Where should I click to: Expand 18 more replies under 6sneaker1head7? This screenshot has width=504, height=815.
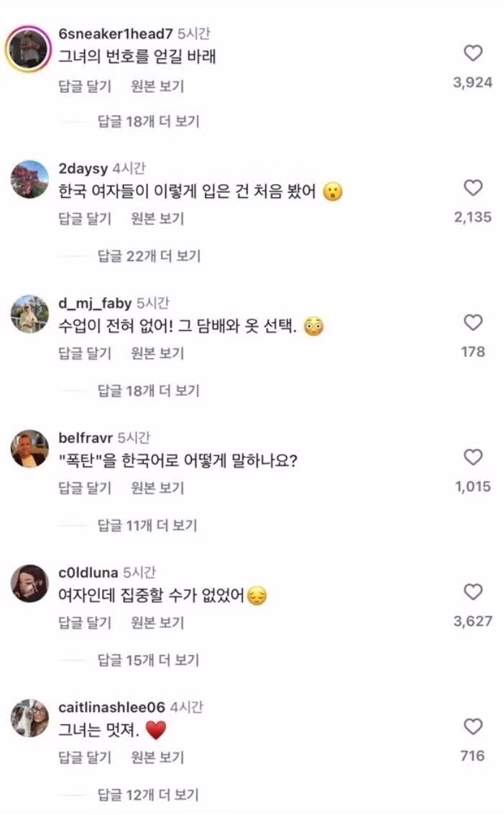[x=148, y=121]
